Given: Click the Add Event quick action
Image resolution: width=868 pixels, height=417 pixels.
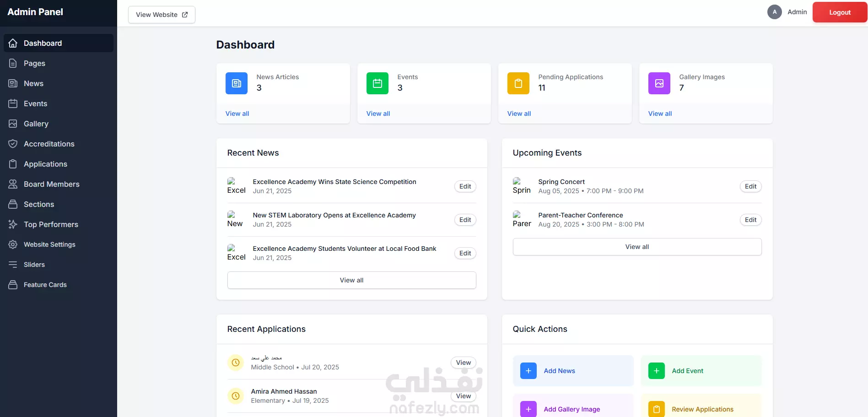Looking at the screenshot, I should tap(701, 371).
